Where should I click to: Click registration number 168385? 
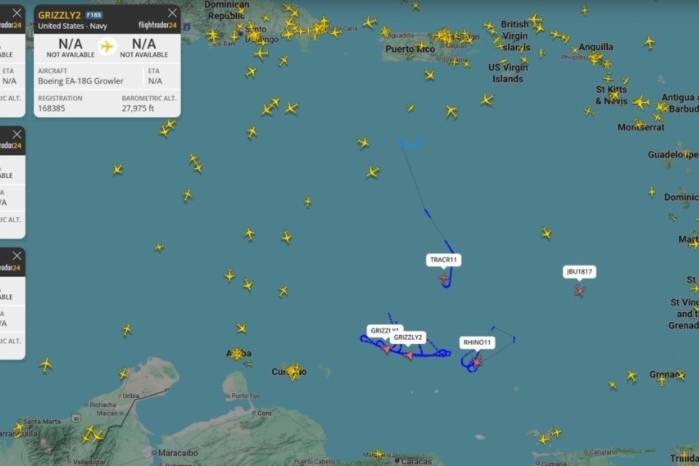[51, 108]
